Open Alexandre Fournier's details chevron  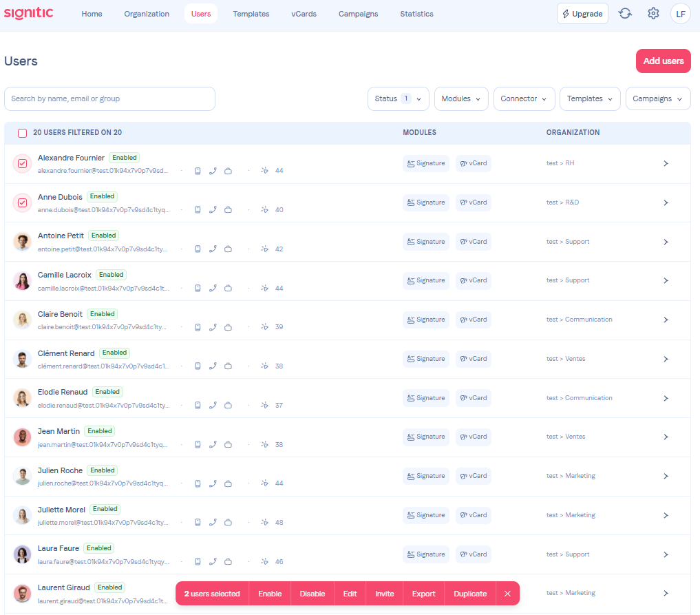tap(666, 163)
